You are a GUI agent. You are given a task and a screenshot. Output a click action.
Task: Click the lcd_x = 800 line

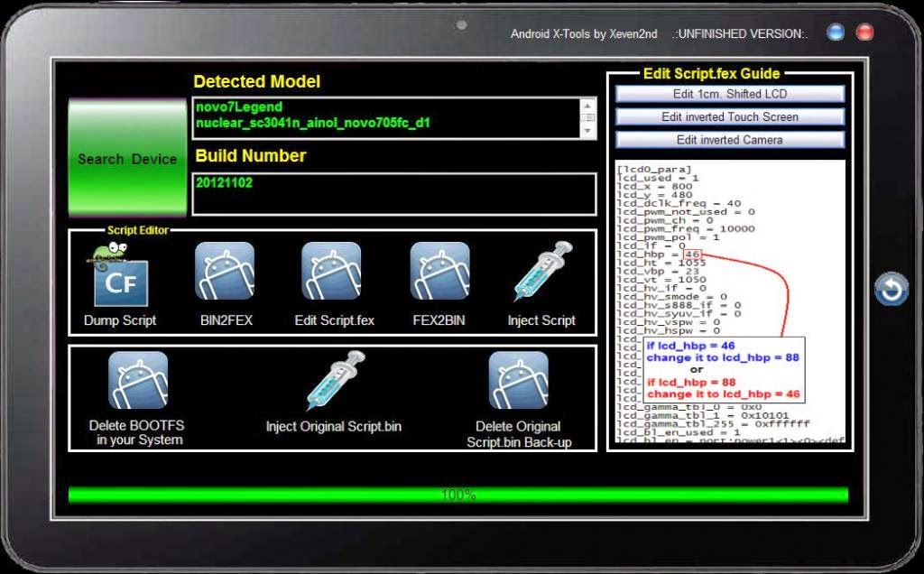click(654, 186)
